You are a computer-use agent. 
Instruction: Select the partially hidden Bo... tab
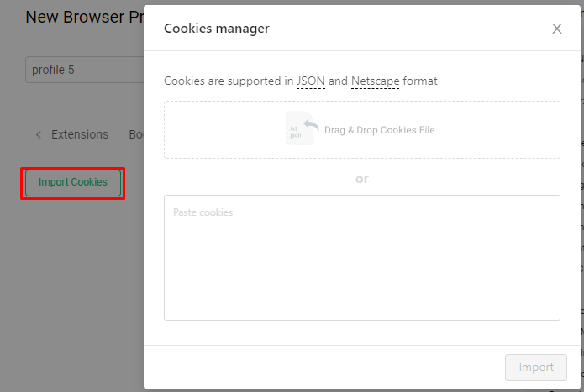pos(136,134)
